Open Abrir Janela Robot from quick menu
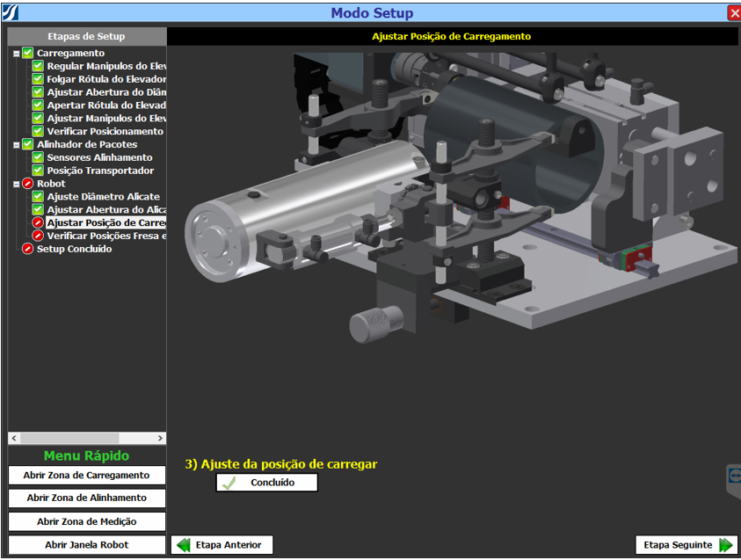The width and height of the screenshot is (741, 560). coord(86,545)
